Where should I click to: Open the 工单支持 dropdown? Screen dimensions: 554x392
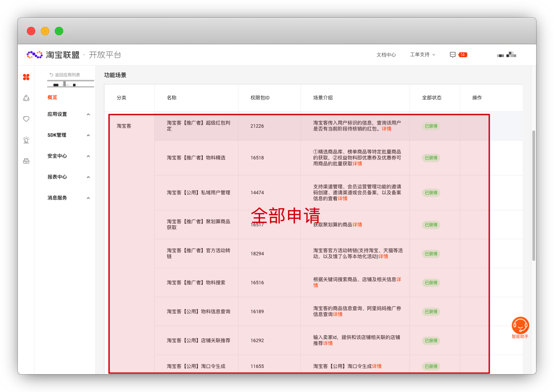click(422, 55)
